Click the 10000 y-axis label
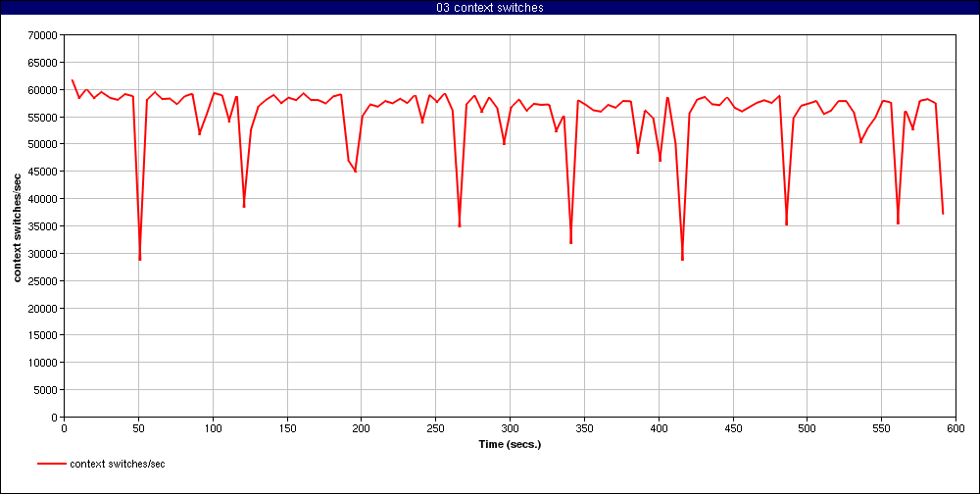 44,363
